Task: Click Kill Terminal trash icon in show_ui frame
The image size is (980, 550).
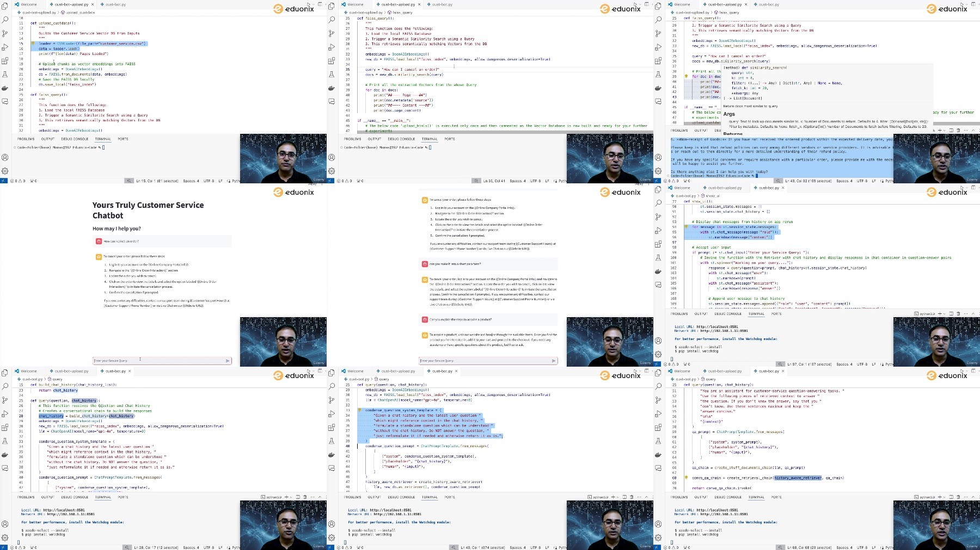Action: pos(958,313)
